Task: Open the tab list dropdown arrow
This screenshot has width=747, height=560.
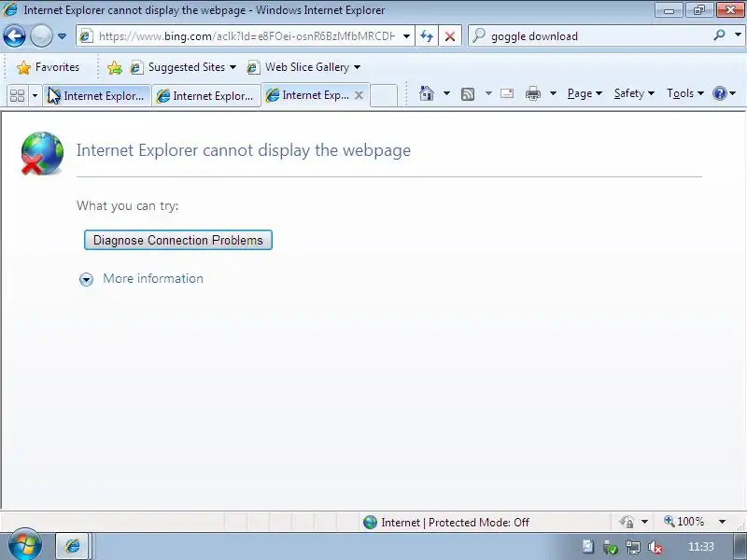Action: pyautogui.click(x=35, y=96)
